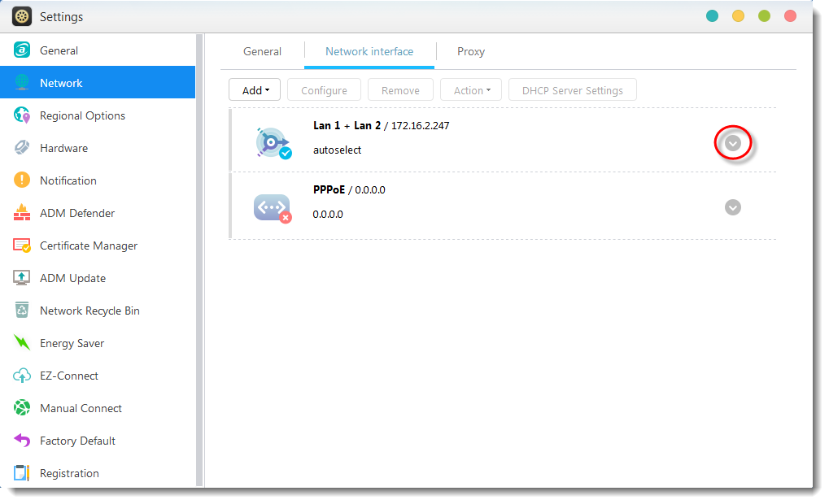Expand the Lan 1 + Lan 2 interface details

coord(733,142)
